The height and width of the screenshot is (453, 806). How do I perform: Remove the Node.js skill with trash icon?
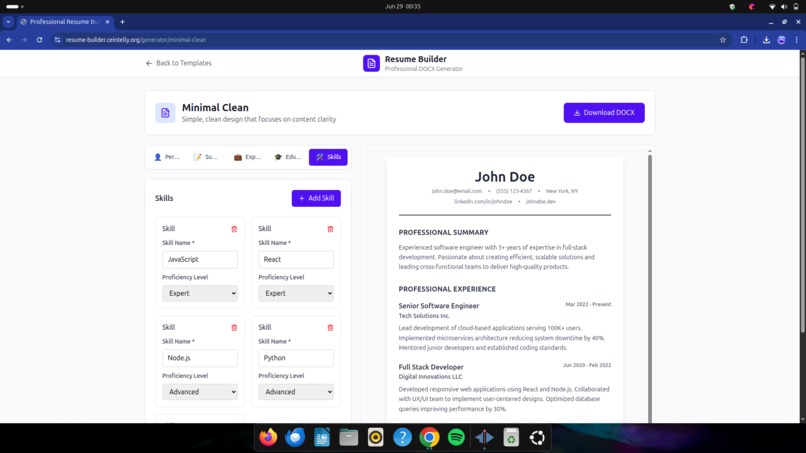click(234, 328)
